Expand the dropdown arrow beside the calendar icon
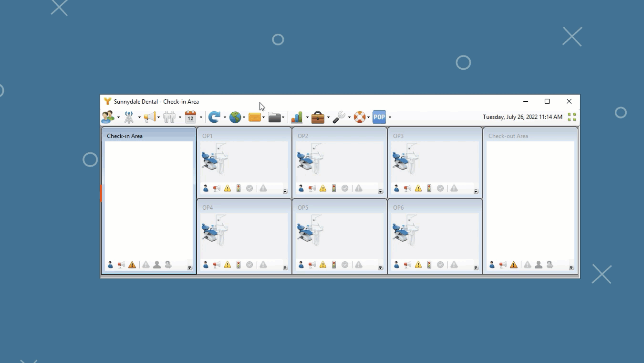644x363 pixels. pos(201,117)
